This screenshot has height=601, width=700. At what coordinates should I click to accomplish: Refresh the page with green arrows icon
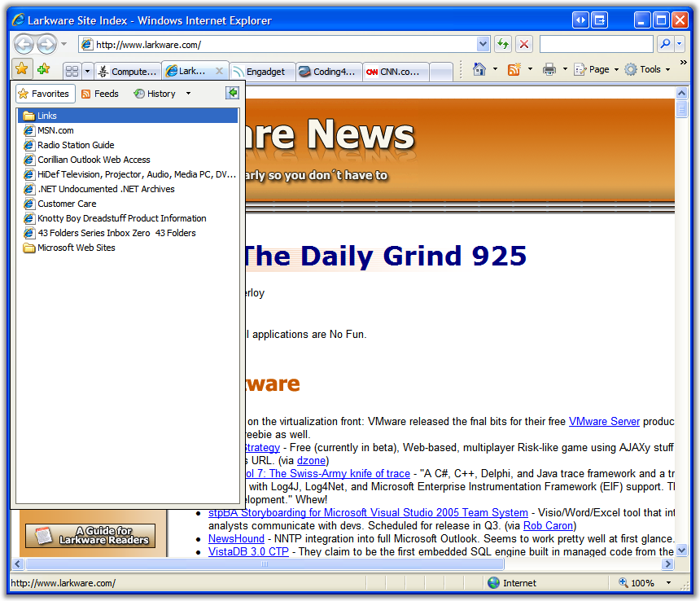pos(503,44)
